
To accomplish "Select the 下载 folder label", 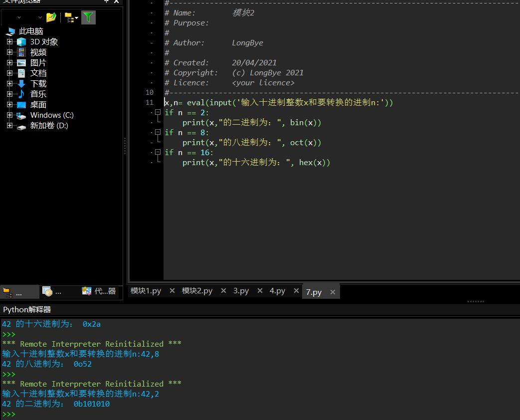I will tap(38, 84).
